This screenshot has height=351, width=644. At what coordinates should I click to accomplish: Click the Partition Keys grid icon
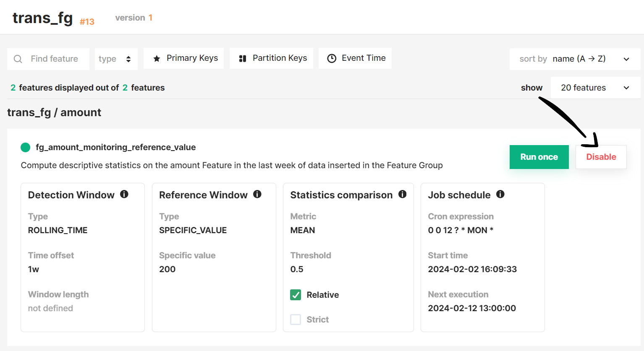[x=243, y=58]
